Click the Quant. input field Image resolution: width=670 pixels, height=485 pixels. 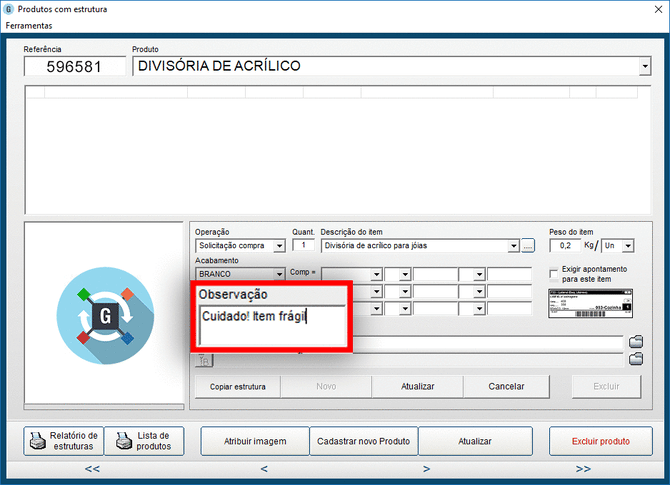click(x=303, y=245)
